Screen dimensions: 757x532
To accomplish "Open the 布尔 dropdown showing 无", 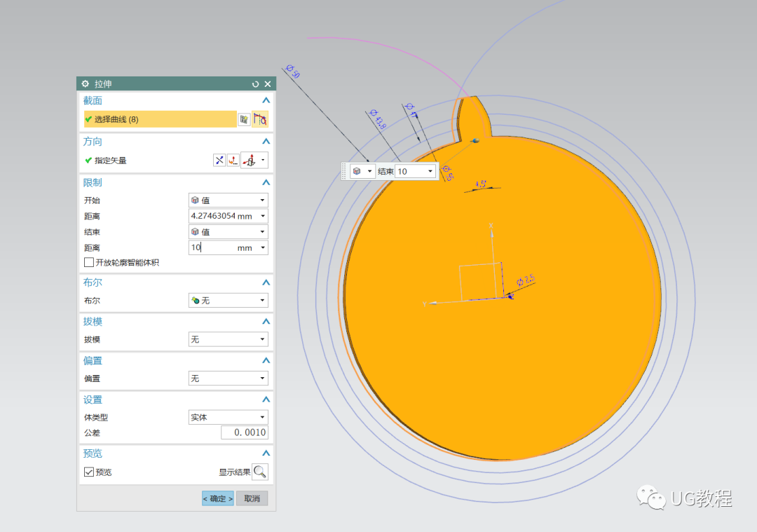I will tap(228, 300).
